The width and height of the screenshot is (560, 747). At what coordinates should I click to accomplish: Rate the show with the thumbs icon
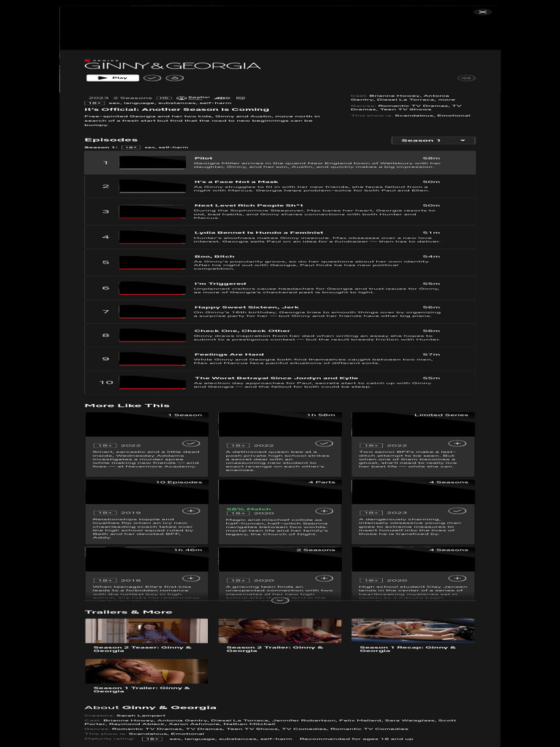pos(175,77)
